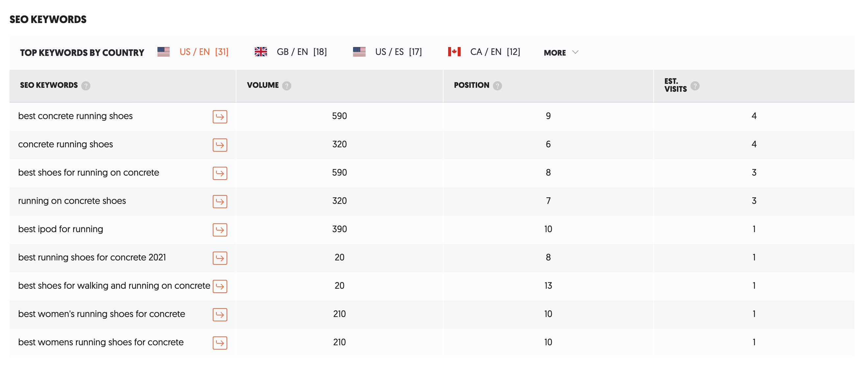Viewport: 868px width, 365px height.
Task: Click position 9 for 'best concrete running shoes'
Action: pyautogui.click(x=548, y=116)
